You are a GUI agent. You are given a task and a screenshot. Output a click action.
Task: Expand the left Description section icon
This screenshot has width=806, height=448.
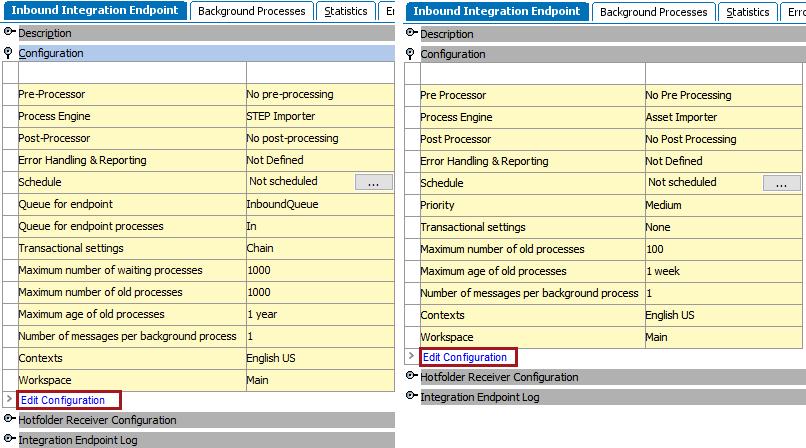(9, 32)
